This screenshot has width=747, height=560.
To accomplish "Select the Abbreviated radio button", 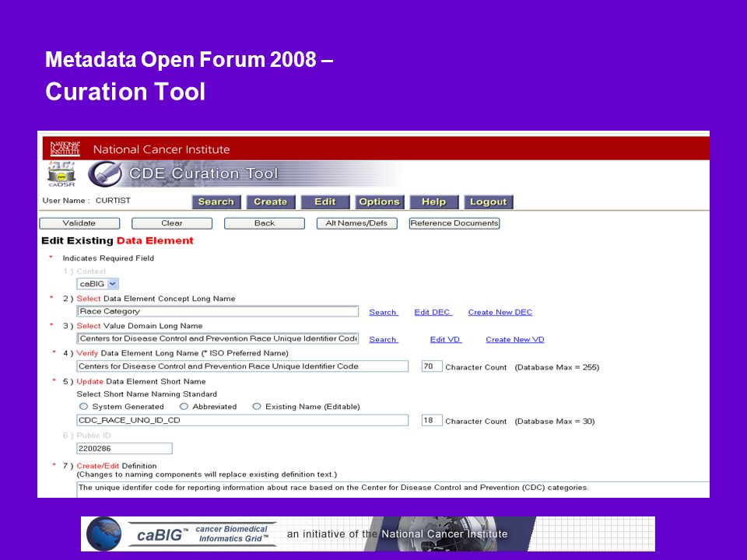I will pyautogui.click(x=184, y=407).
